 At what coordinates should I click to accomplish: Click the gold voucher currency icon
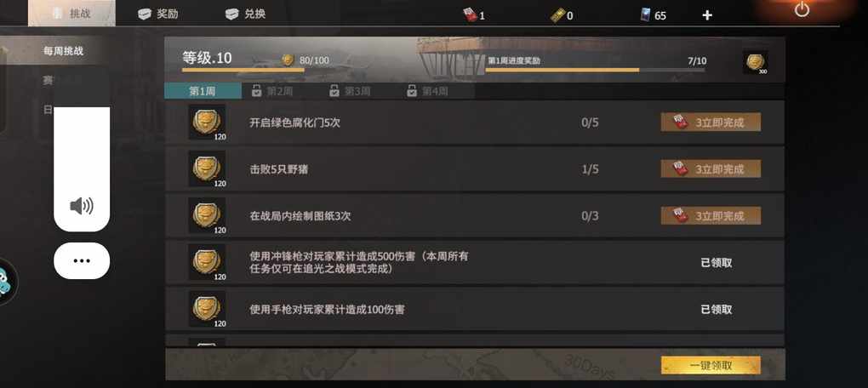[557, 15]
